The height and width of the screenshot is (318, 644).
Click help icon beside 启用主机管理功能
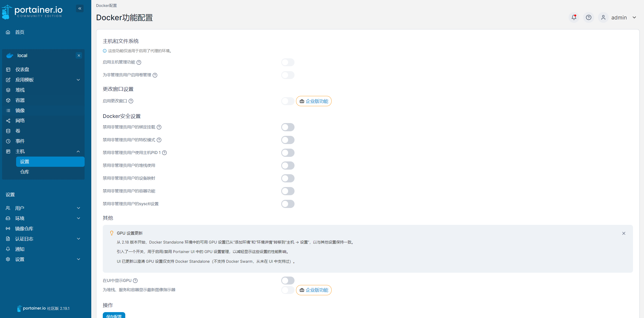click(139, 62)
